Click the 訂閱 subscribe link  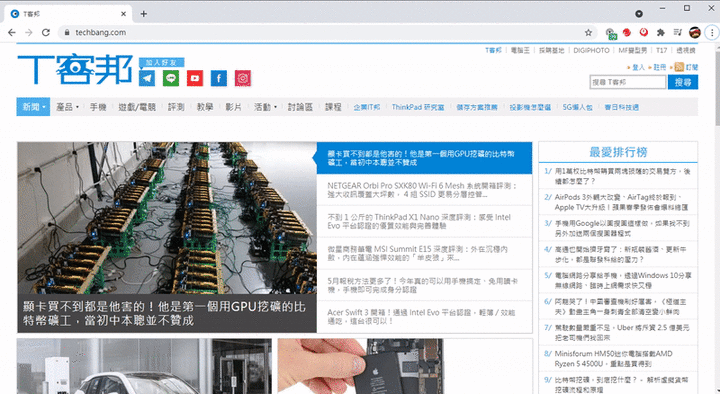(692, 67)
